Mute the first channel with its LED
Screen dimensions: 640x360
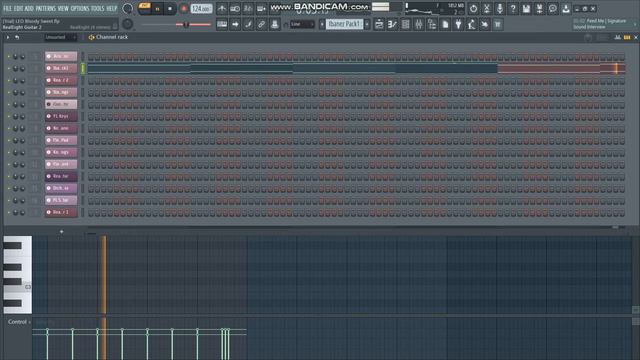[9, 57]
